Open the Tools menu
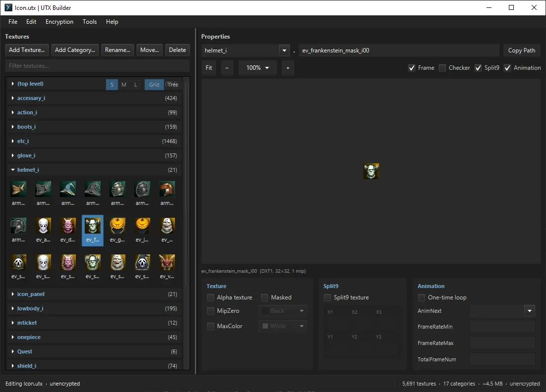 tap(90, 22)
